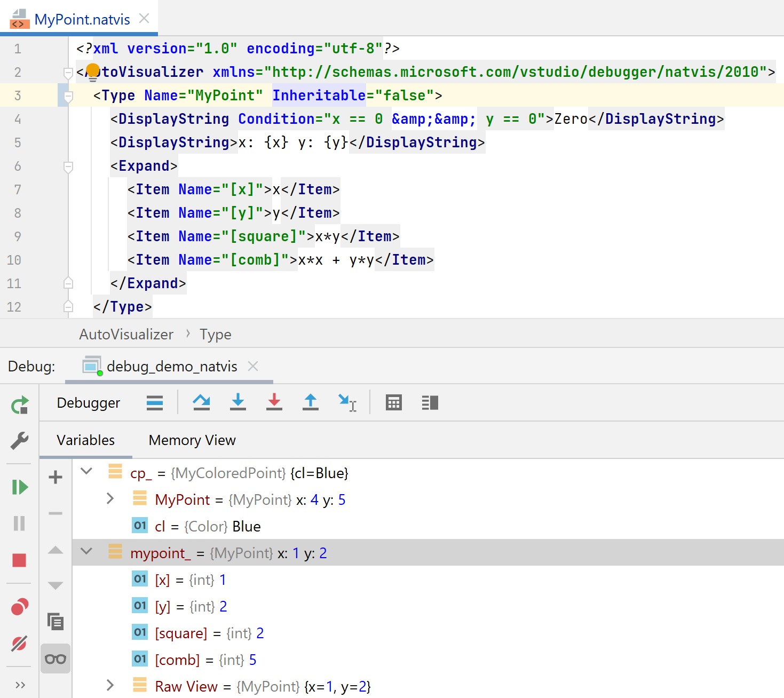Select the Step Over icon
Viewport: 784px width, 698px height.
pos(201,402)
